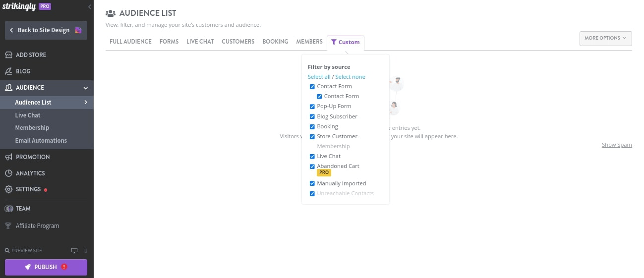Click the Add Store shop icon
Image resolution: width=644 pixels, height=278 pixels.
[8, 55]
